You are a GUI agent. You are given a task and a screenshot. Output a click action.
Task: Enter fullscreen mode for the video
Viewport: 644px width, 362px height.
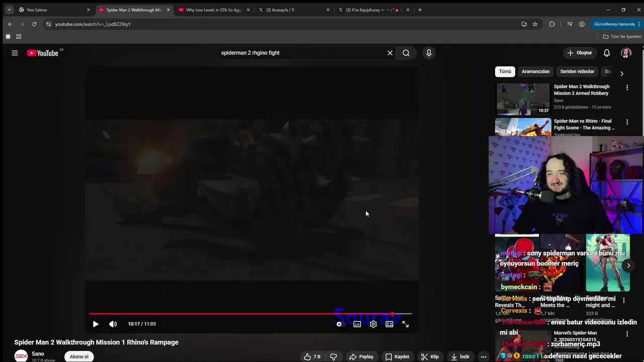(x=406, y=324)
